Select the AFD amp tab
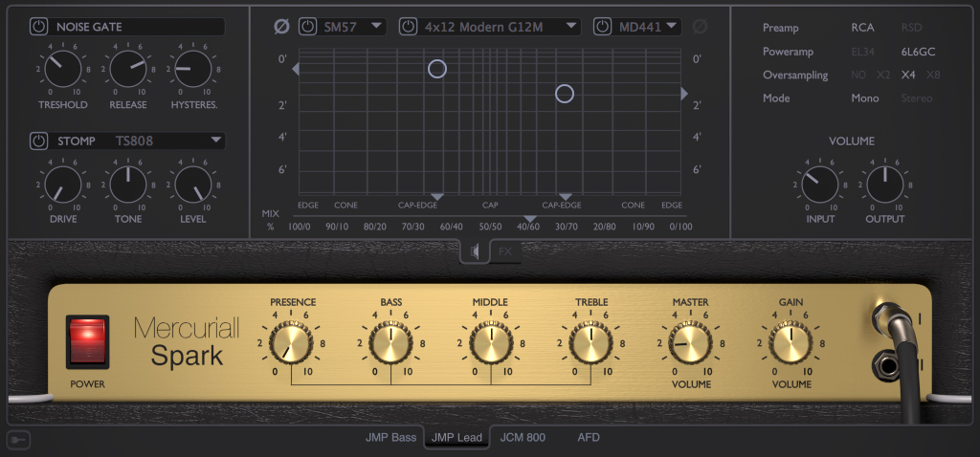 [x=589, y=437]
